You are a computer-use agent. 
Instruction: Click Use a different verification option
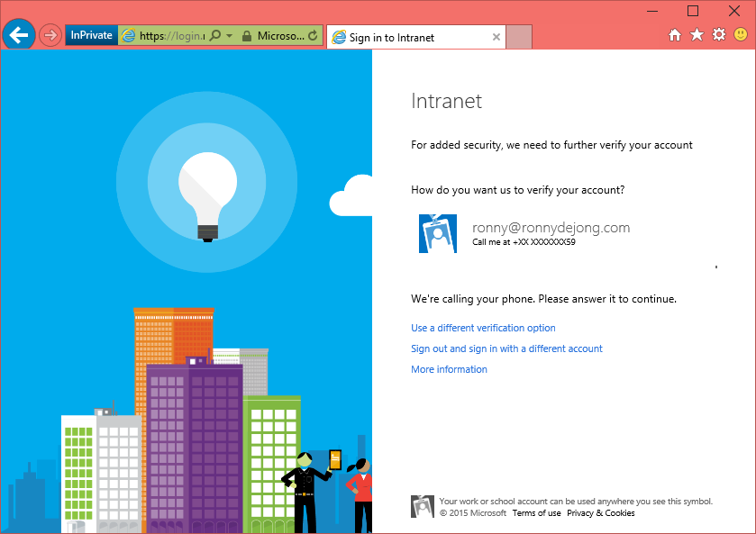click(483, 328)
